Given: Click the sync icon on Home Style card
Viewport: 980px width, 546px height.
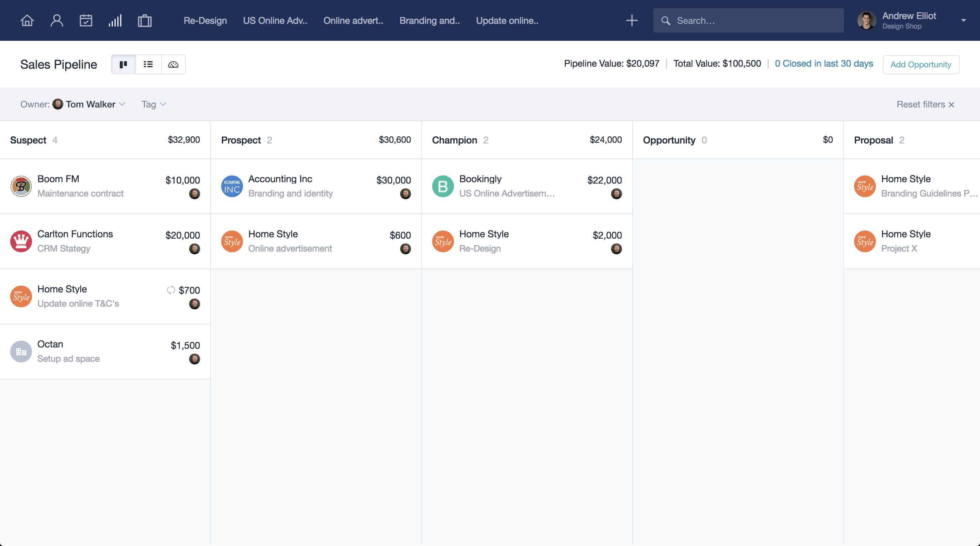Looking at the screenshot, I should 171,290.
